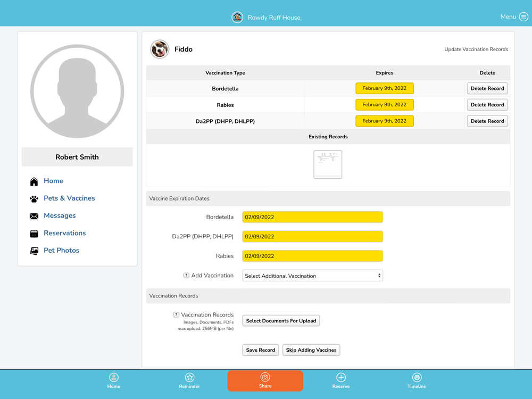Click the paw icon beside Pets & Vaccines

[34, 199]
